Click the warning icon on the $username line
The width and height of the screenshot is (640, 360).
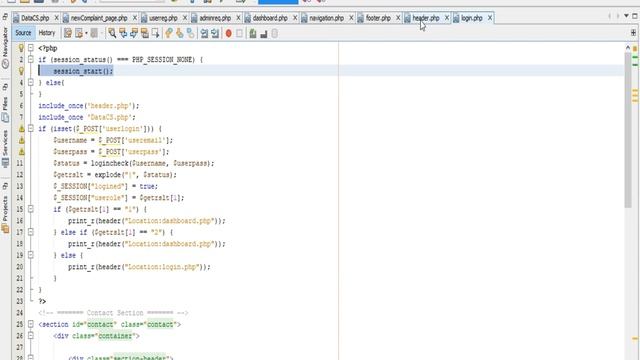point(21,140)
